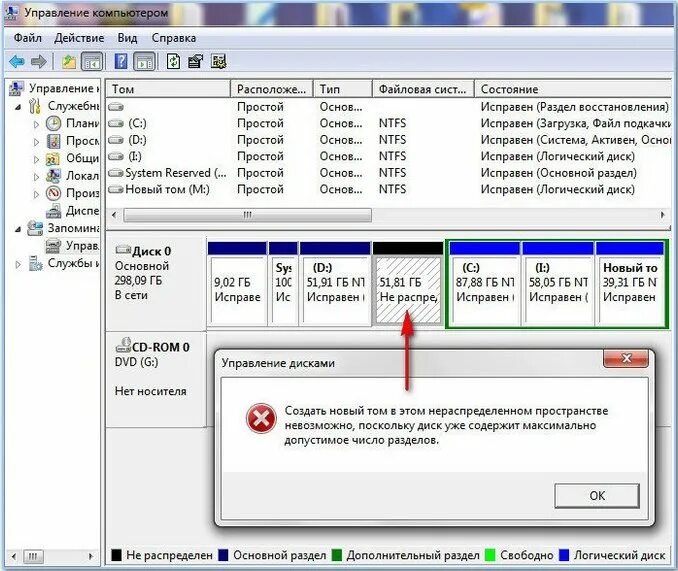The height and width of the screenshot is (571, 678).
Task: Open the Properties toolbar icon
Action: pyautogui.click(x=195, y=61)
